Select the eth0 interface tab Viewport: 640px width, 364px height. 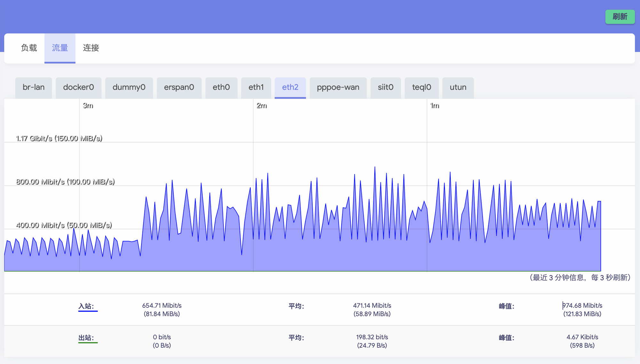coord(221,87)
